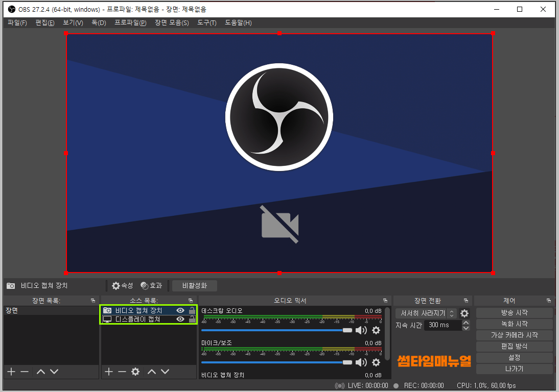Mute 마이크/보조 speaker icon
Screen dimensions: 559x392
(361, 362)
